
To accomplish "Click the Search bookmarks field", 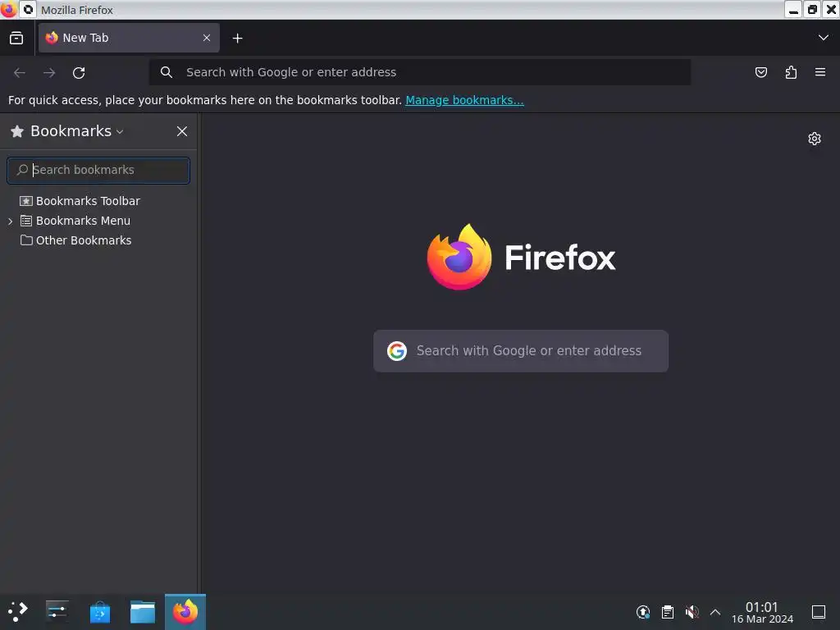I will [x=98, y=171].
